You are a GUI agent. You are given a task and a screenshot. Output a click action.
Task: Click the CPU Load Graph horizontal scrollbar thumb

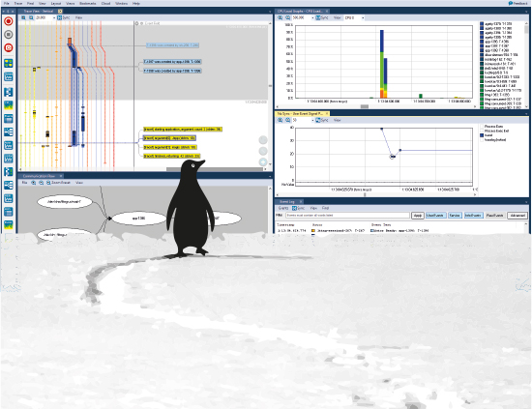(365, 106)
